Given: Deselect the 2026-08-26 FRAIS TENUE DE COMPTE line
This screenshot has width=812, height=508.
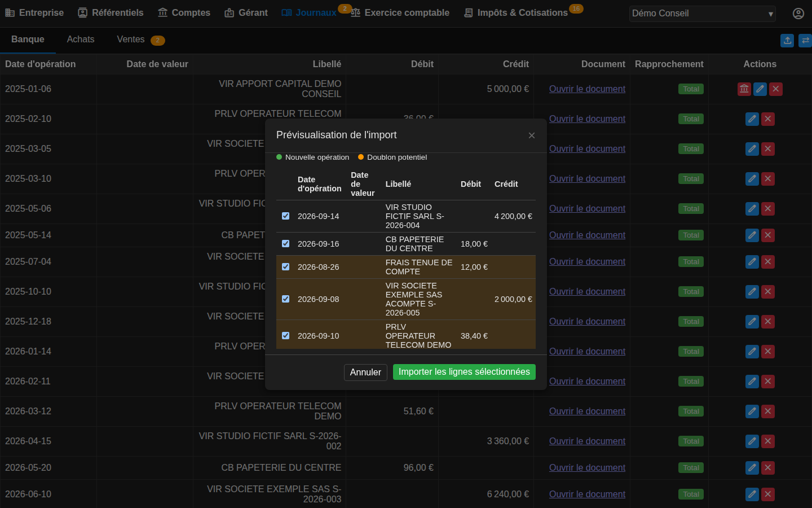Looking at the screenshot, I should (x=286, y=267).
